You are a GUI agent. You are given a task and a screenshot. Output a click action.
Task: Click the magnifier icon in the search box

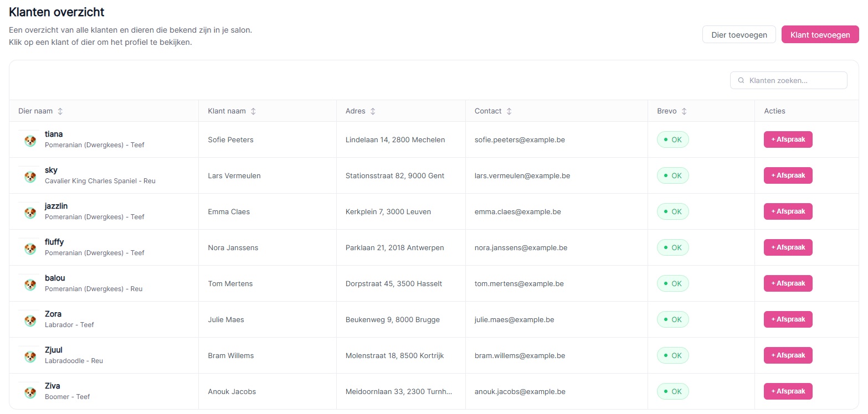pyautogui.click(x=741, y=80)
